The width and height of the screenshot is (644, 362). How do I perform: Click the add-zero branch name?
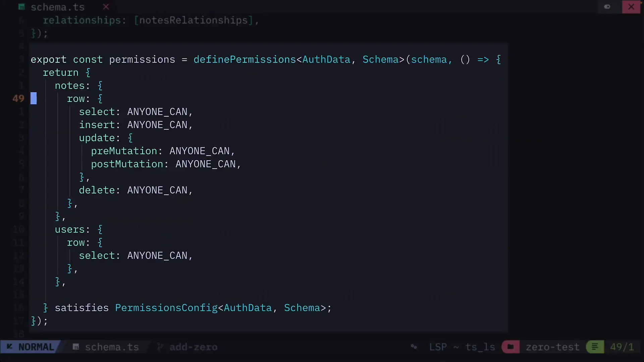point(194,347)
